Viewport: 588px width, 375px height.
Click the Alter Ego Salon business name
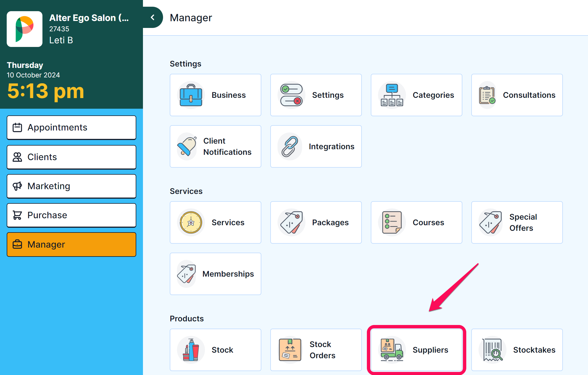pyautogui.click(x=89, y=18)
